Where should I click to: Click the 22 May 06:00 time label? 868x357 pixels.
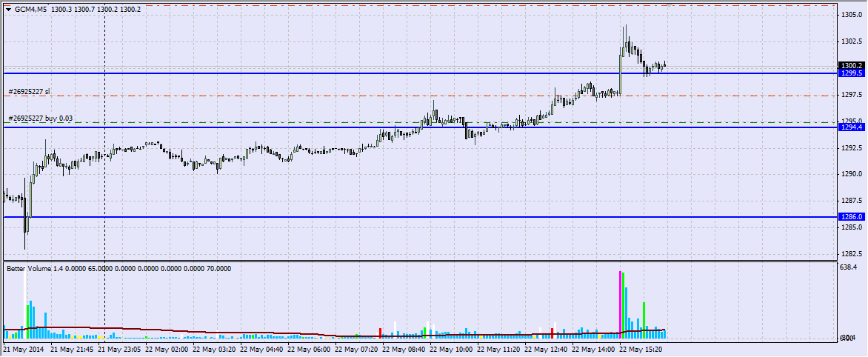(310, 350)
